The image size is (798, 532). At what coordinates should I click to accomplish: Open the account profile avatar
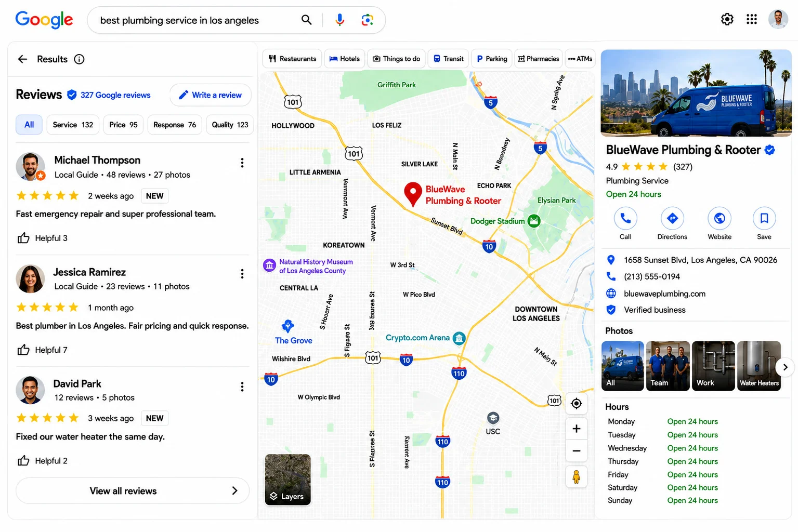point(778,19)
